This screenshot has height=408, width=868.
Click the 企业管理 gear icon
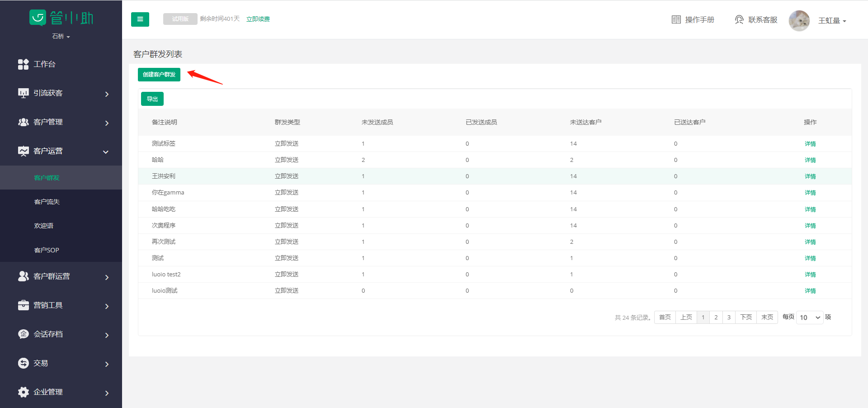24,392
